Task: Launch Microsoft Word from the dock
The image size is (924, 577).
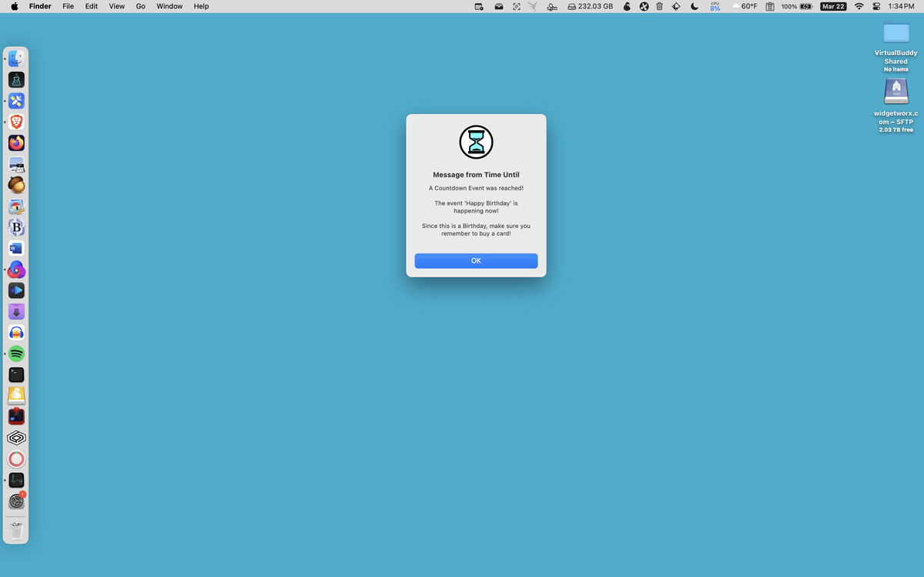Action: point(16,248)
